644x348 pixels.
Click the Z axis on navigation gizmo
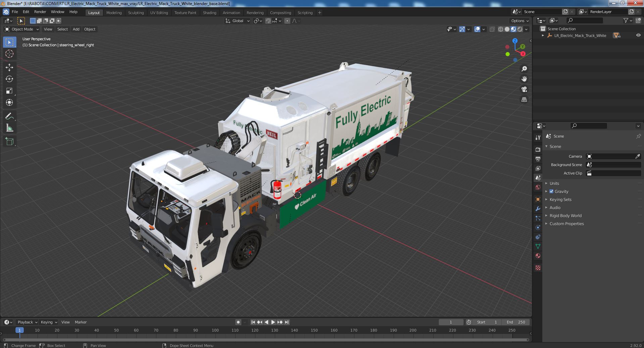(515, 41)
